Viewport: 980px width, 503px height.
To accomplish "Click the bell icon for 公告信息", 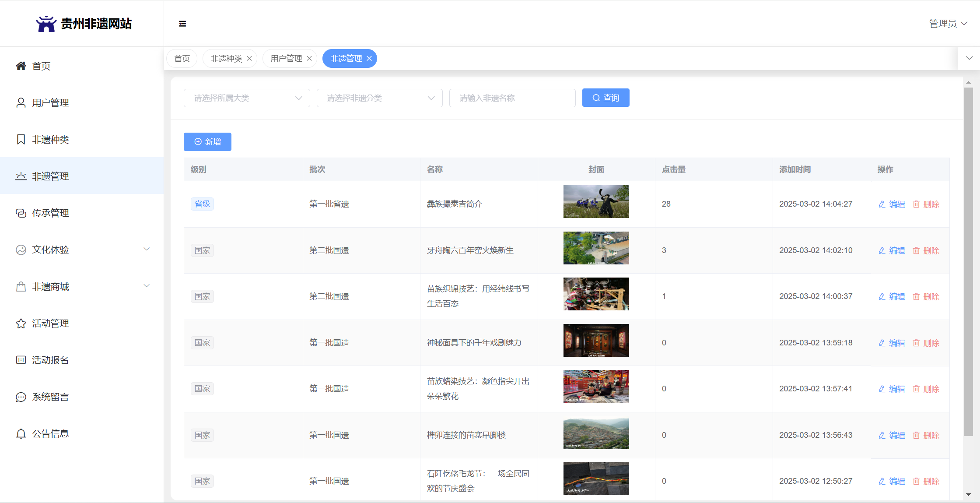I will tap(21, 434).
